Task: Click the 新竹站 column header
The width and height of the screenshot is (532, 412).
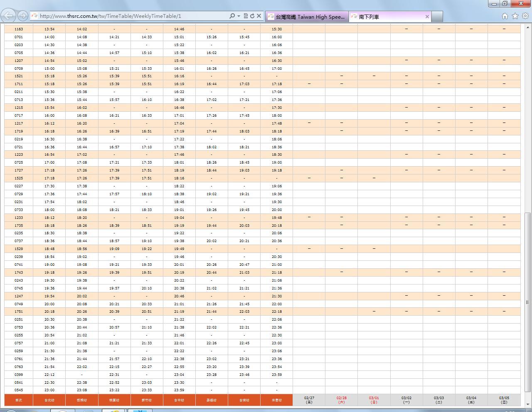Action: coord(147,400)
